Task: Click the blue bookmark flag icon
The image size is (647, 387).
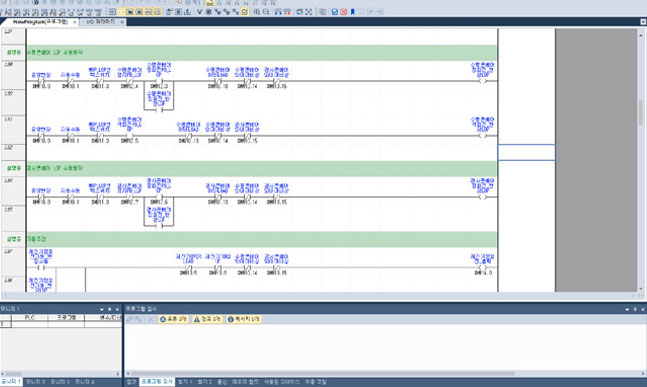Action: [x=352, y=12]
